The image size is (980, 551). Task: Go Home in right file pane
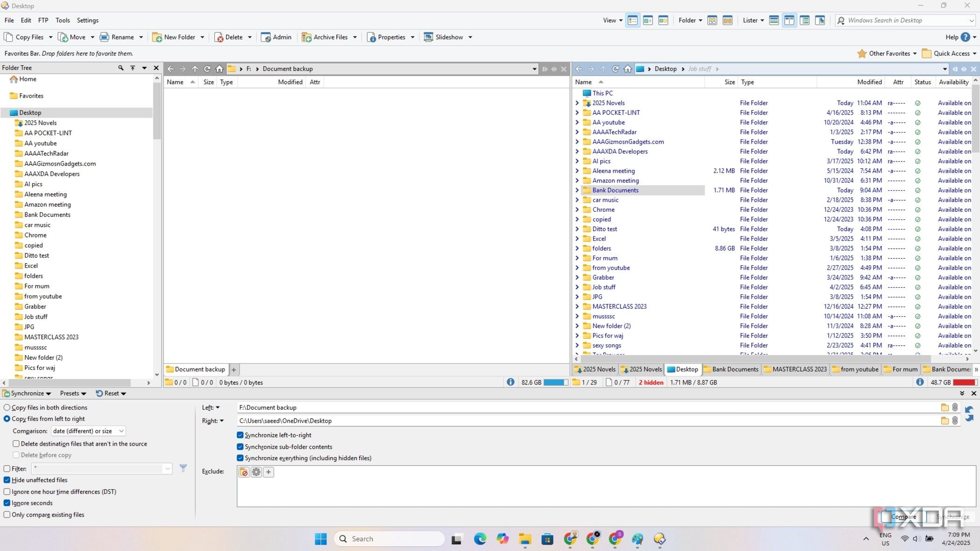(628, 69)
